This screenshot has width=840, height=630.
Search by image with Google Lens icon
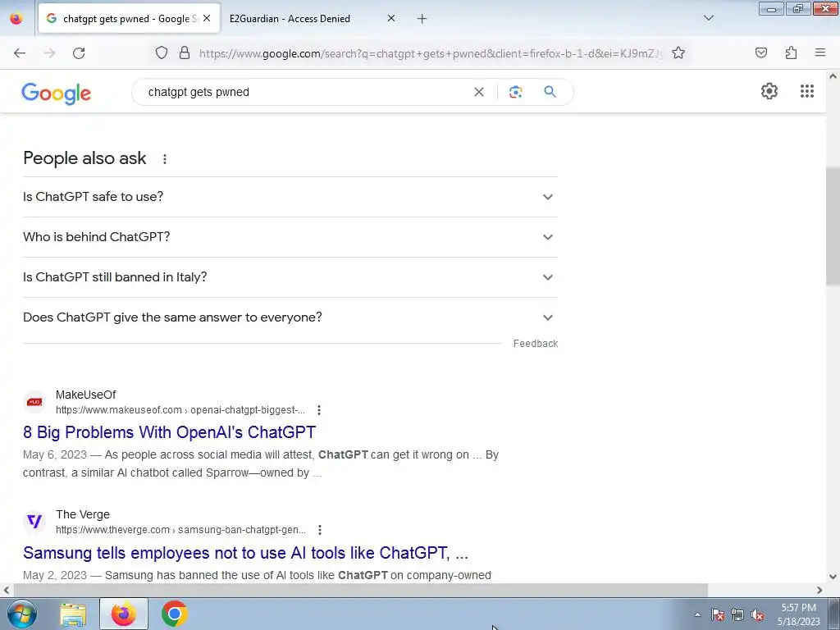click(515, 92)
